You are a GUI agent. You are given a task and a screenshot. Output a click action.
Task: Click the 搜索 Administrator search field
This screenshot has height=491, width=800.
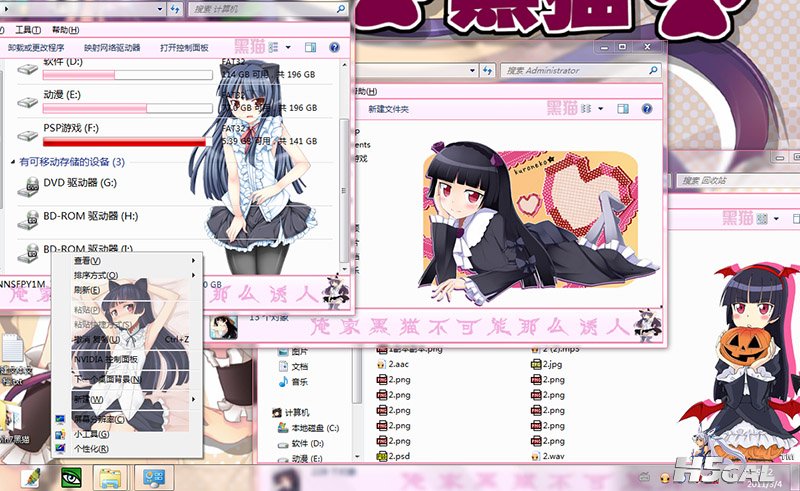(581, 70)
